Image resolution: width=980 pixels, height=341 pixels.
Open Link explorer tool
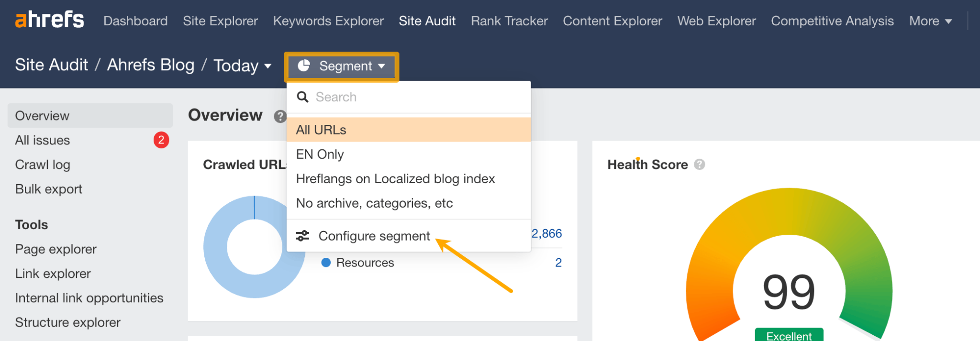pyautogui.click(x=53, y=274)
